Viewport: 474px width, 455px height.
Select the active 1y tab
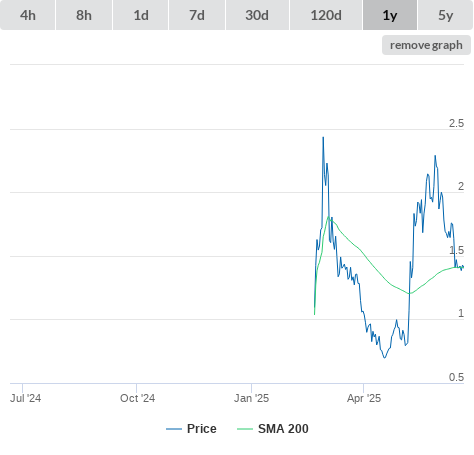pyautogui.click(x=390, y=15)
